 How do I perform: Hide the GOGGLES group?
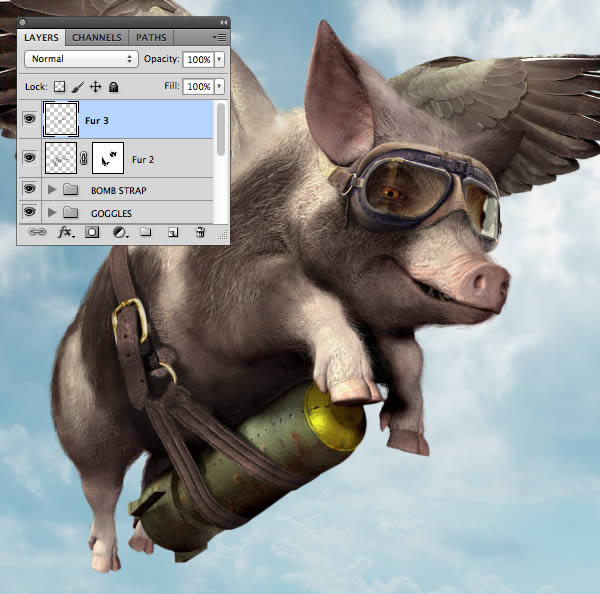(29, 212)
